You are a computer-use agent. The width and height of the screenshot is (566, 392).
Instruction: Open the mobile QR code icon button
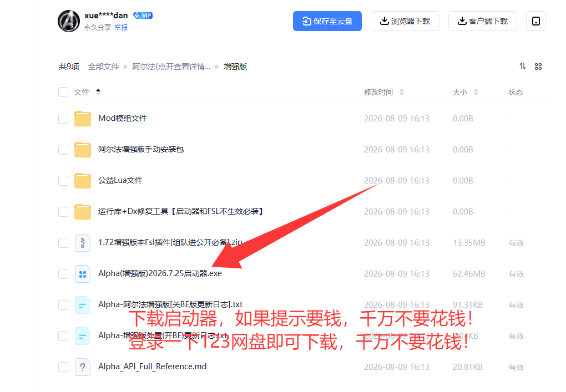click(535, 21)
